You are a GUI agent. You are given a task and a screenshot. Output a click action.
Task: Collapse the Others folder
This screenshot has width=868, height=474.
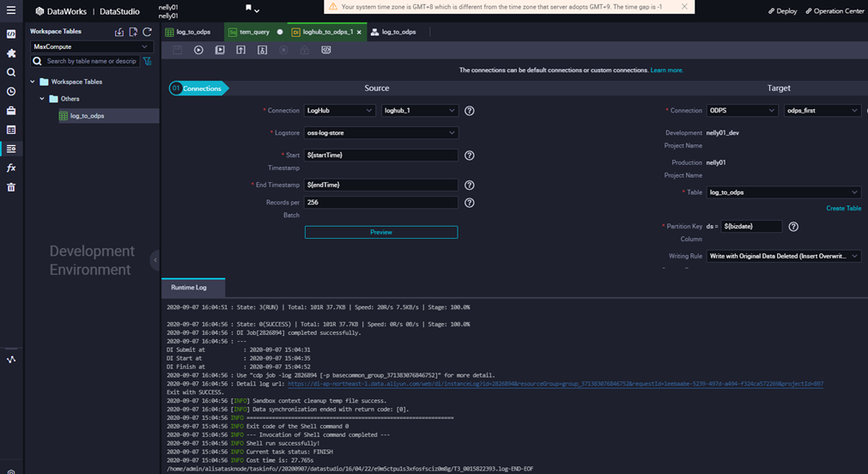(42, 99)
